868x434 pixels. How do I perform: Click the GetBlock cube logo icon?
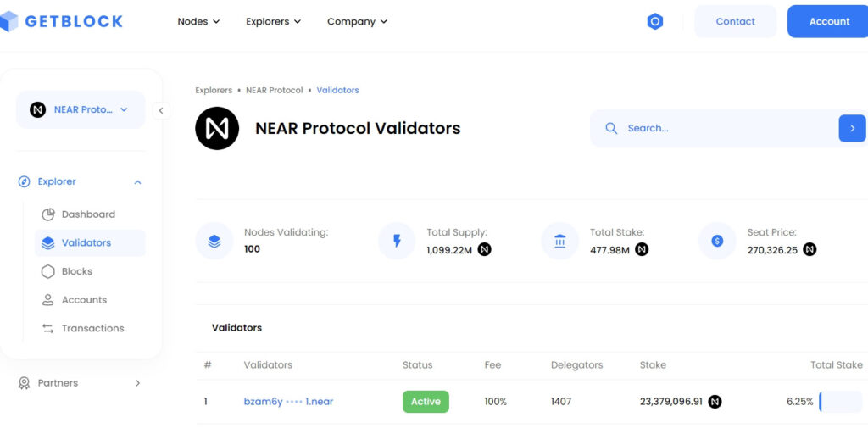point(9,21)
